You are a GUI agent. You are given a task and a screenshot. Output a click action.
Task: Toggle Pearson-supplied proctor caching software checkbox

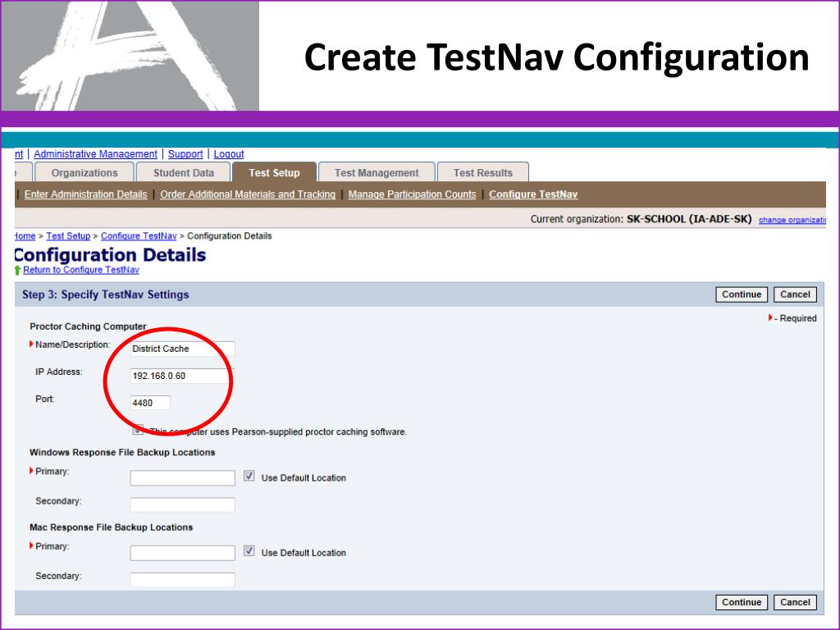click(138, 430)
